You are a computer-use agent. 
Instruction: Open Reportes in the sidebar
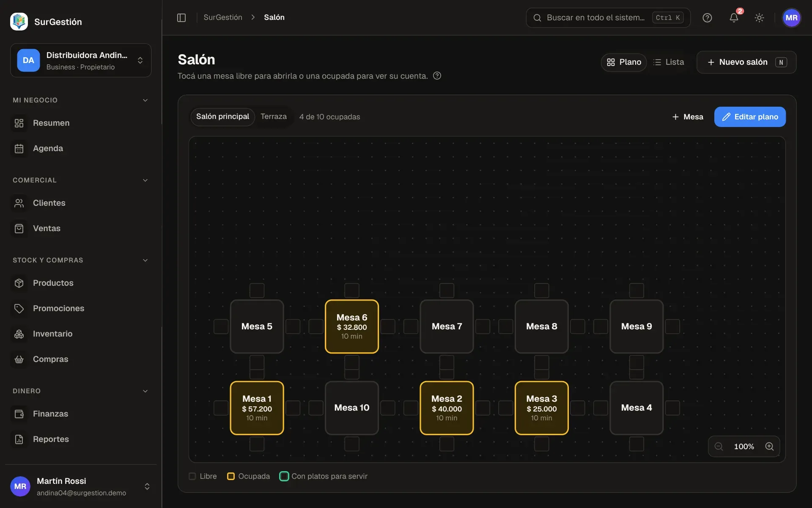click(81, 439)
